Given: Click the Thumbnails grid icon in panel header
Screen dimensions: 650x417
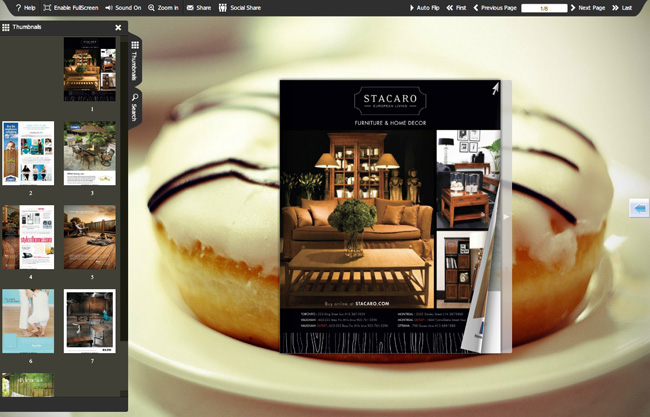Looking at the screenshot, I should click(6, 27).
